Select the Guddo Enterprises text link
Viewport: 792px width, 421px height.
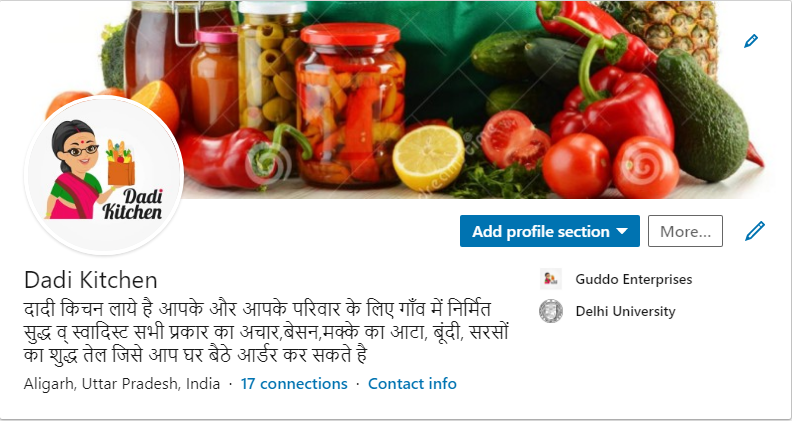click(x=633, y=279)
